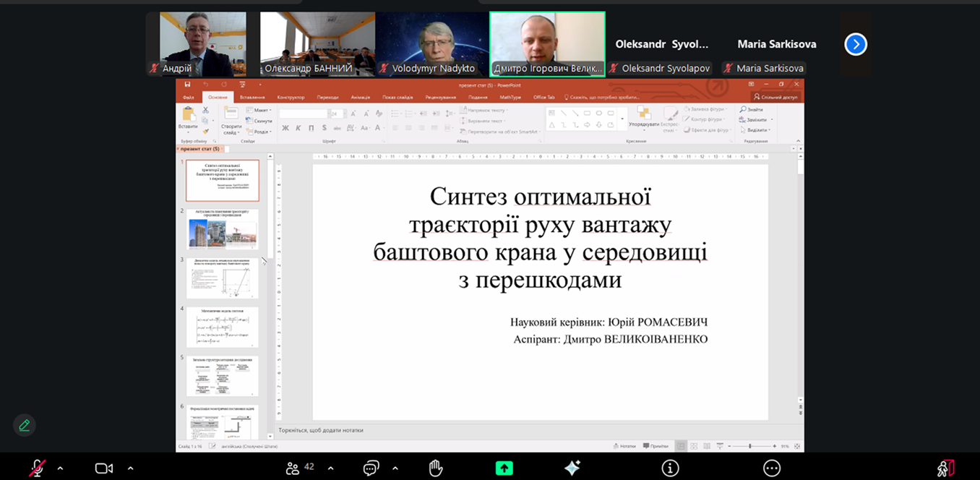Open the participants list showing 42
Image resolution: width=980 pixels, height=480 pixels.
click(299, 468)
